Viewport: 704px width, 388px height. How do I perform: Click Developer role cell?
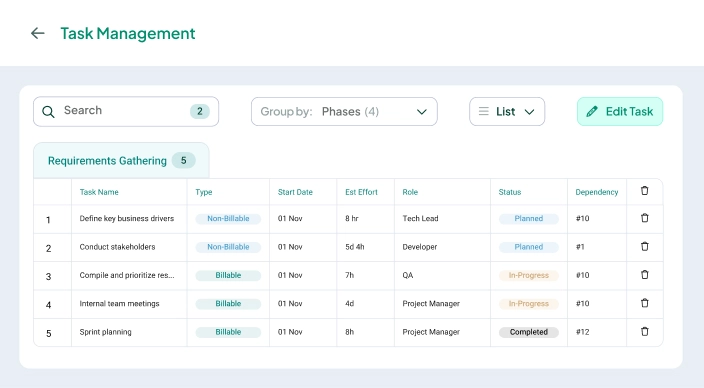[419, 247]
